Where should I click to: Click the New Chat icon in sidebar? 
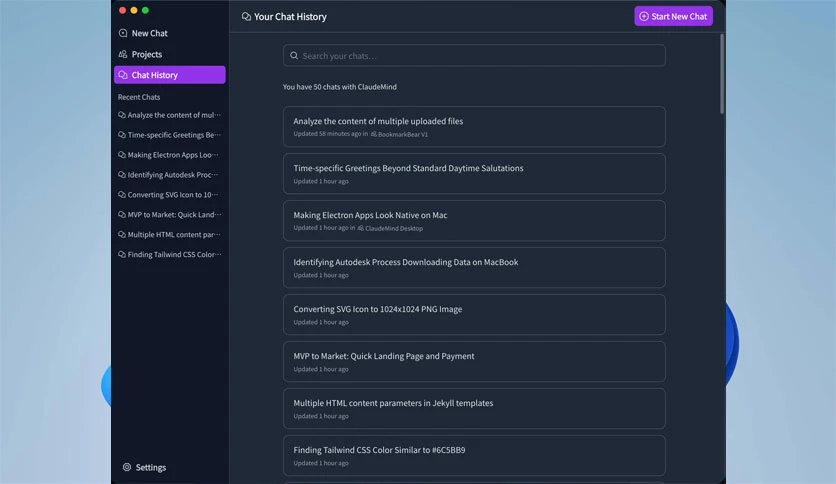click(x=123, y=33)
